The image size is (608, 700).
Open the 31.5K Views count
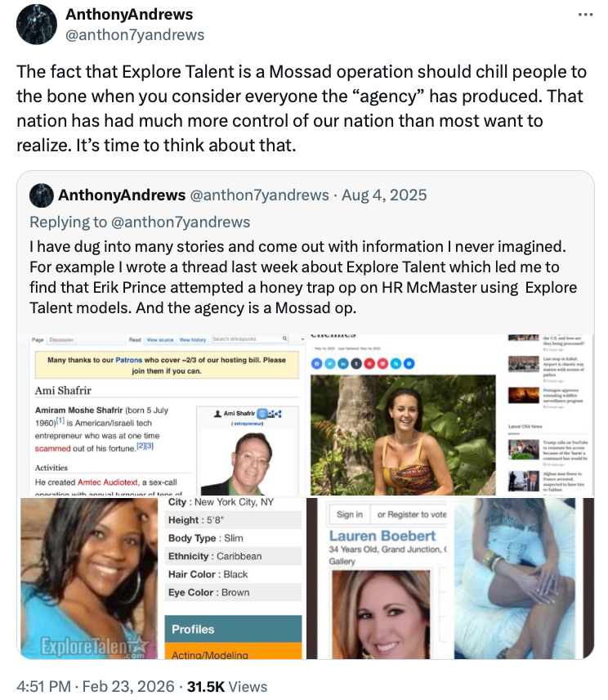(x=227, y=686)
